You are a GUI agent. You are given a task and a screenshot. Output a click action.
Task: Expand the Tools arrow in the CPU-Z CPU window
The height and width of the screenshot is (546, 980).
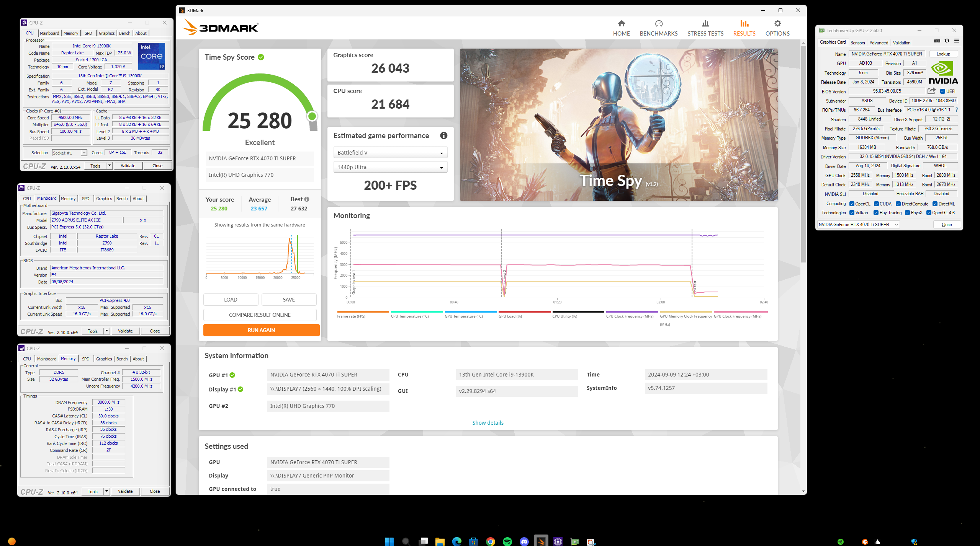pos(109,166)
